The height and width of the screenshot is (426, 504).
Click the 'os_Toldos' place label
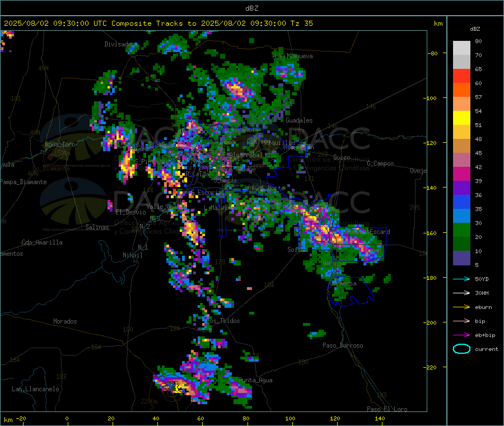coord(225,321)
